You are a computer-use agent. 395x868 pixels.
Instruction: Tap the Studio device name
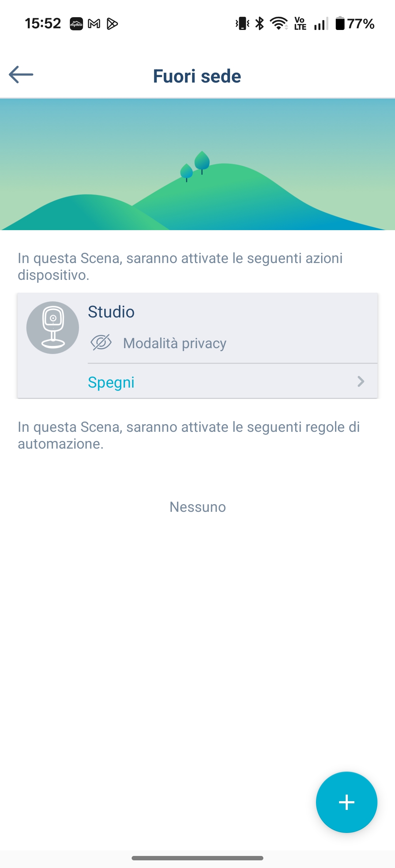click(x=111, y=312)
